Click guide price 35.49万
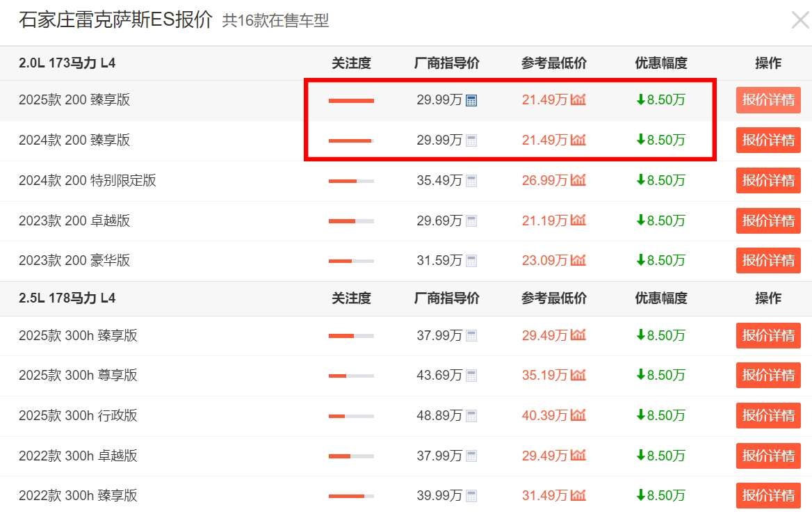The image size is (812, 514). 439,181
